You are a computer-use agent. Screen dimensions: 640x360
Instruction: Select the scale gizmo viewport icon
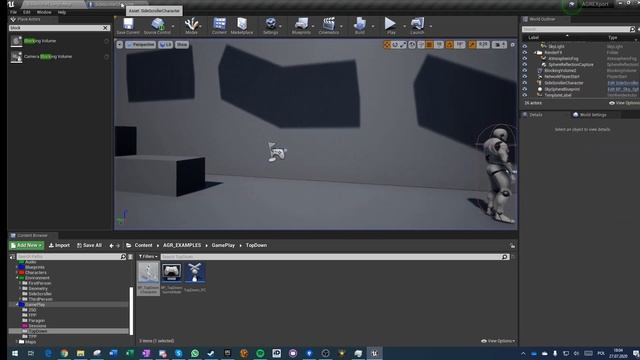(403, 44)
